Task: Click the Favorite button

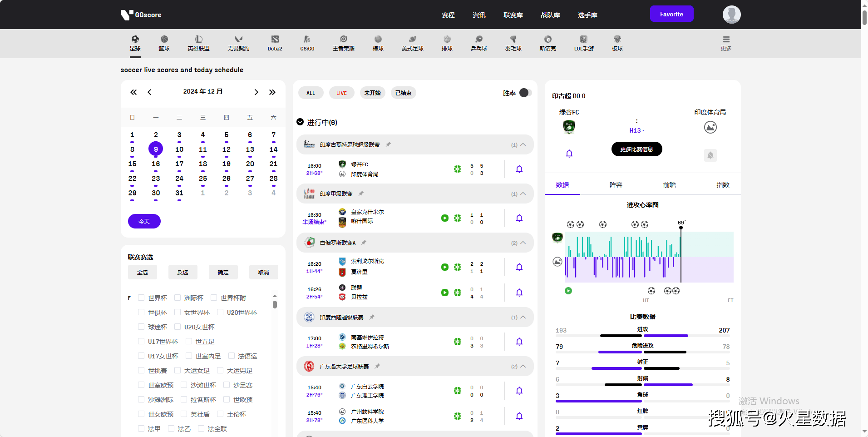Action: [671, 14]
